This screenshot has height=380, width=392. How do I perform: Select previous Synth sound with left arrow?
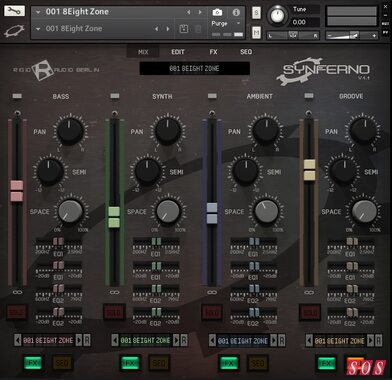[115, 340]
